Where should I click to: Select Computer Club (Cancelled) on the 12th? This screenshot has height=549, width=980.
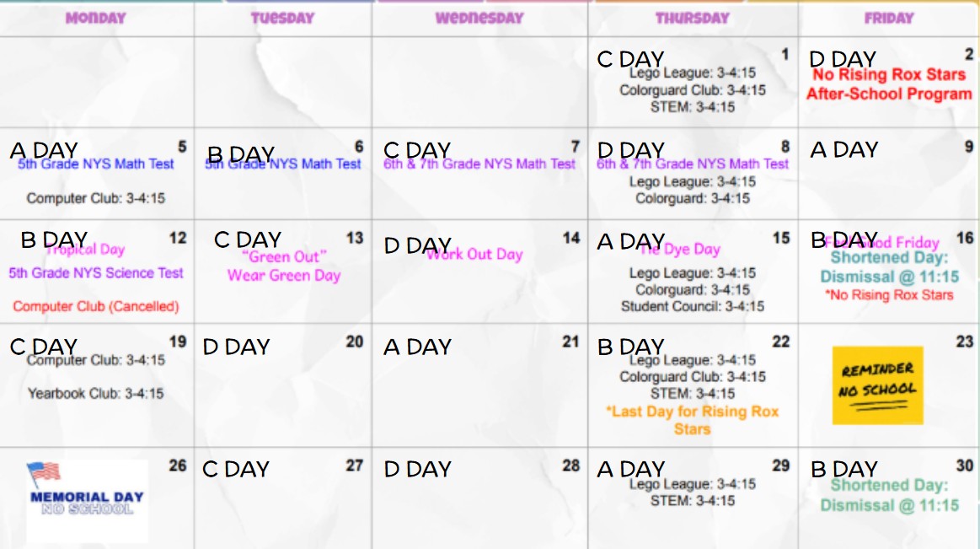[x=95, y=306]
